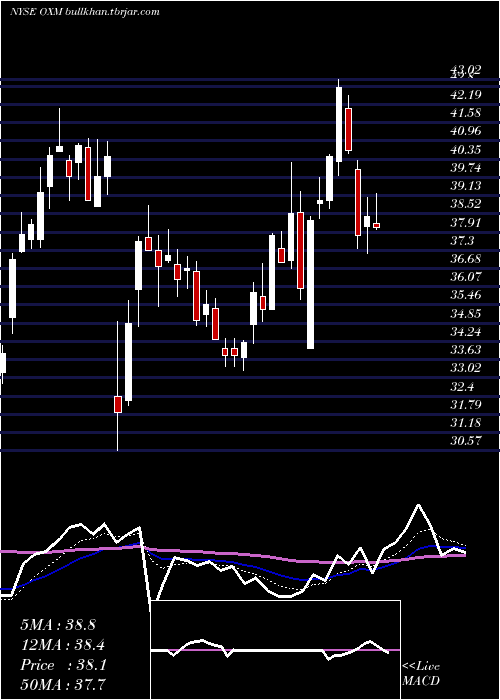Select the 40.96 price axis label
This screenshot has width=500, height=700.
pyautogui.click(x=465, y=131)
